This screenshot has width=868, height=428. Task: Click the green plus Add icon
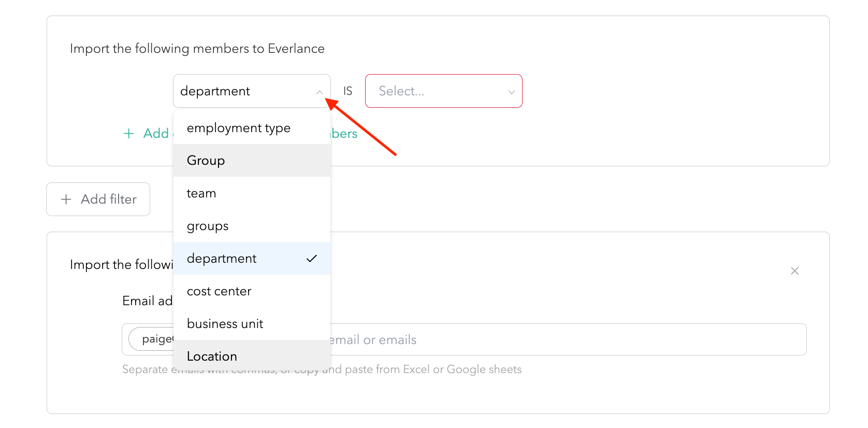(128, 134)
